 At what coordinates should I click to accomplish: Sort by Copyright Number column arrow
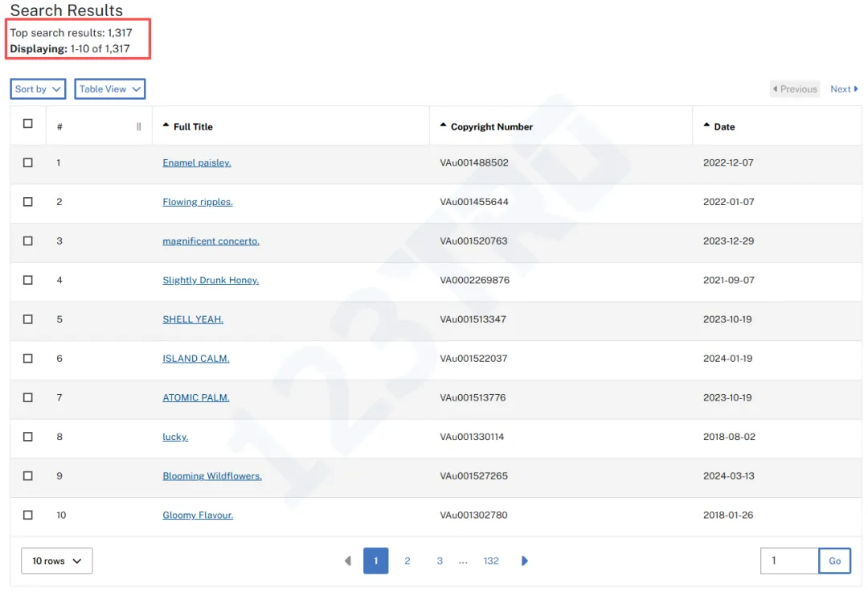click(443, 125)
